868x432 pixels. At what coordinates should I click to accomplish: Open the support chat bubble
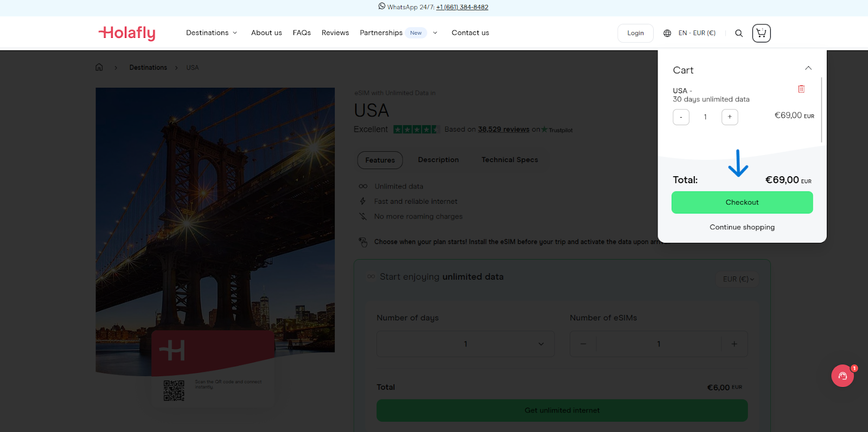[x=843, y=376]
